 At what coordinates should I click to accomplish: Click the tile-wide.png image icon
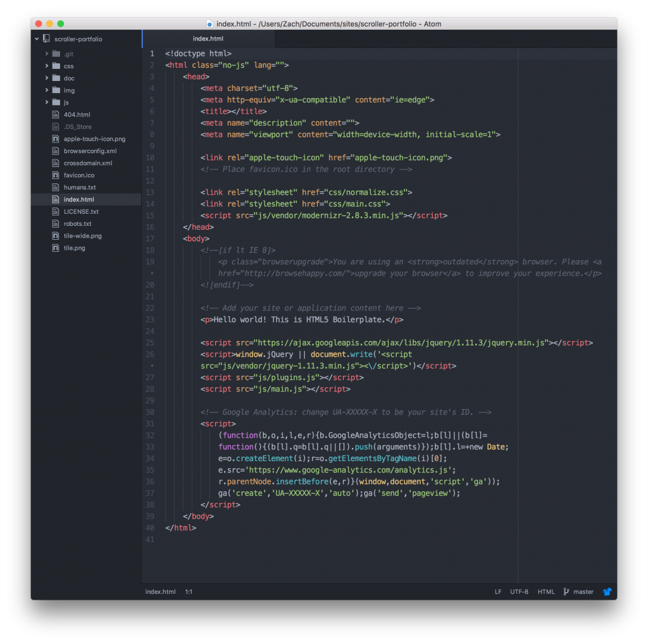point(56,235)
